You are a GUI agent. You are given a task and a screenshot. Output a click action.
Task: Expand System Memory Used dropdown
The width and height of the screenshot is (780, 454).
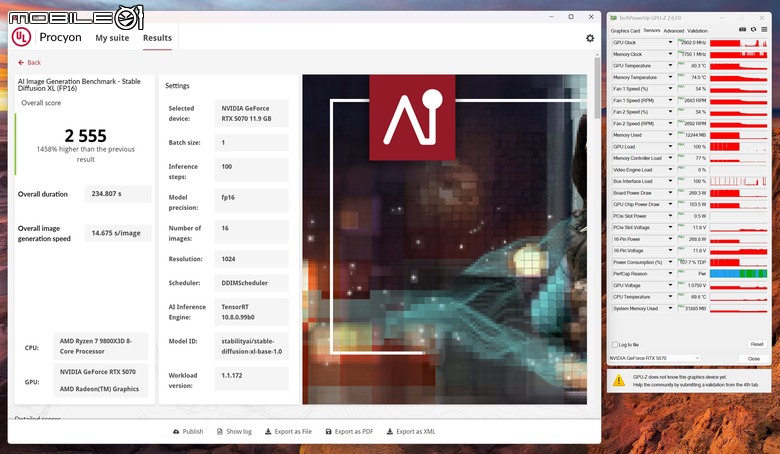670,308
